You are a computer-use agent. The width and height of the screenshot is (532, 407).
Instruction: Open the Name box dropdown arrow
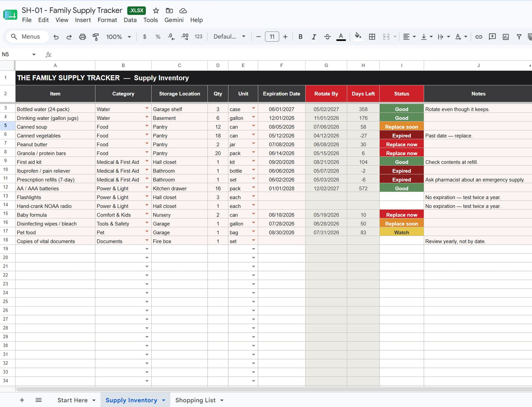(x=34, y=55)
